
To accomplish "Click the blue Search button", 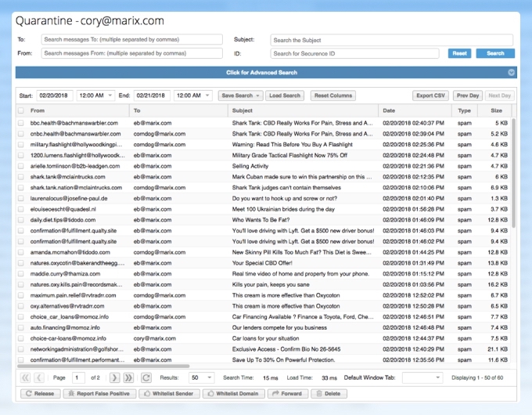I will pos(495,53).
